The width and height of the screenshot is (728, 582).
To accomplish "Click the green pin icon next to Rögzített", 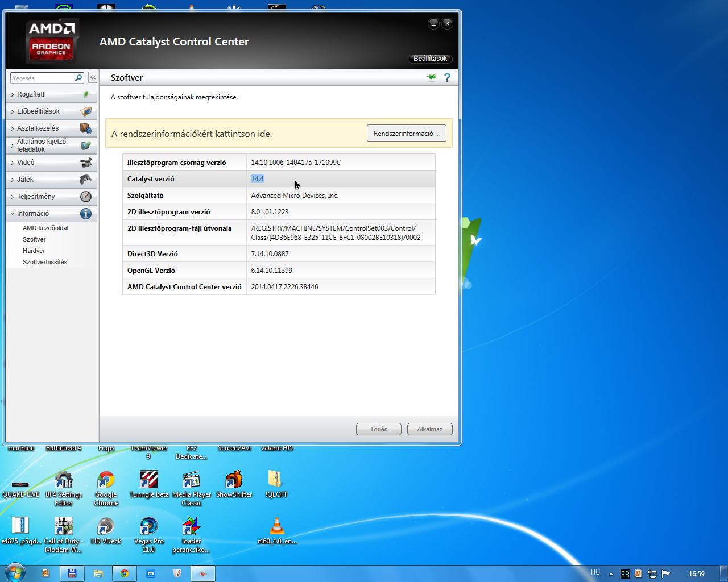I will [86, 94].
